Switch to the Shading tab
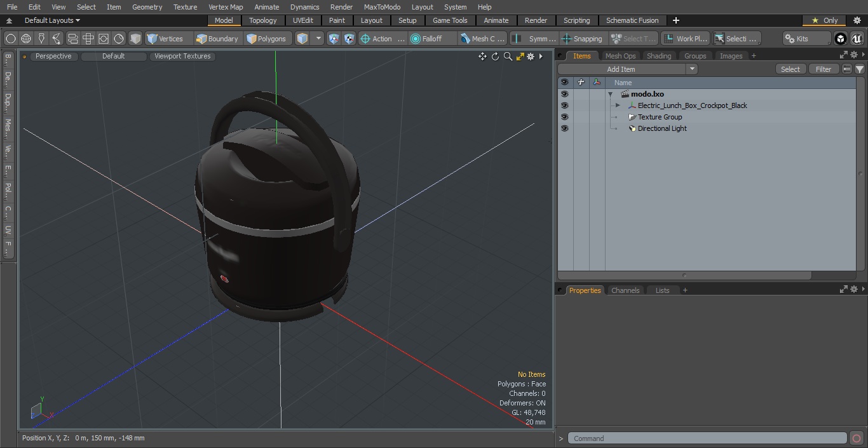 click(658, 56)
